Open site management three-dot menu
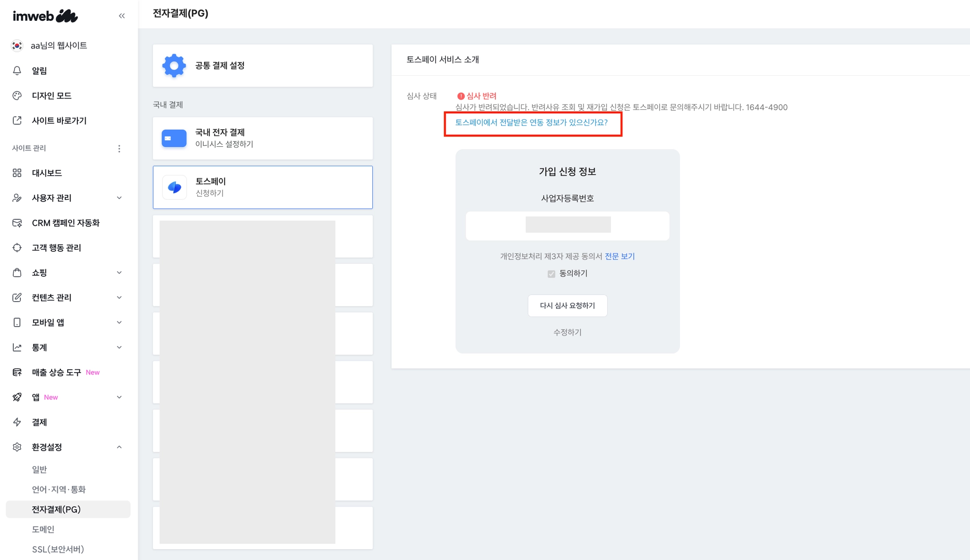 pos(119,149)
